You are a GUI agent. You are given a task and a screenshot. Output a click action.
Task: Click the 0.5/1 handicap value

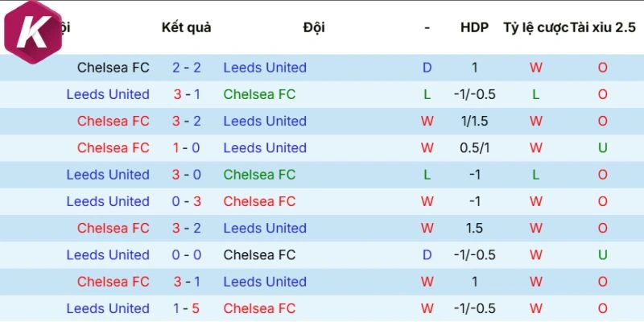pos(474,148)
